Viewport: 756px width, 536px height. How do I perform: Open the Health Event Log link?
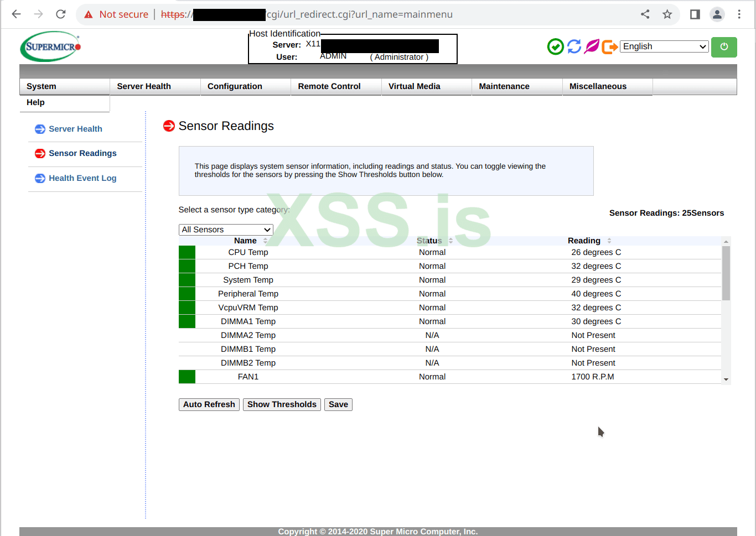pyautogui.click(x=83, y=178)
